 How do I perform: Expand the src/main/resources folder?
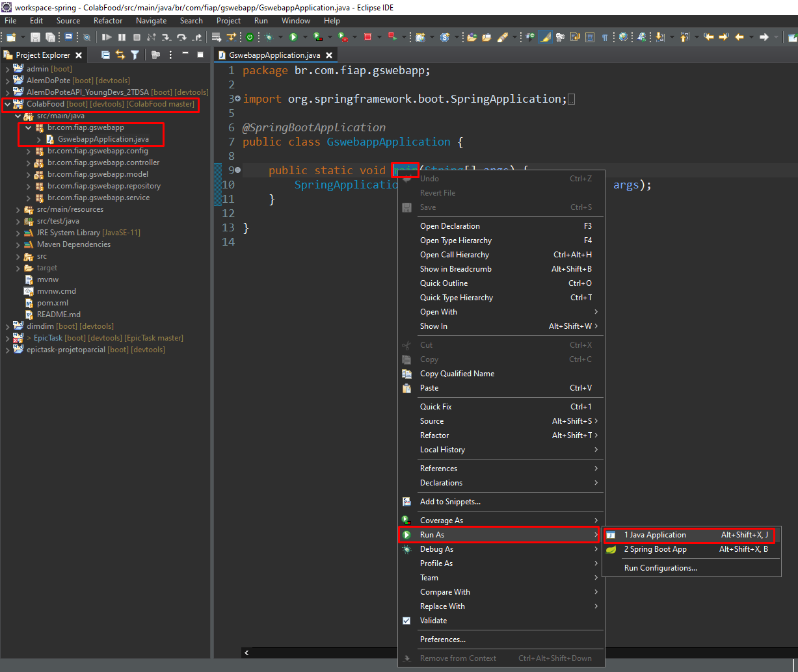pyautogui.click(x=18, y=209)
